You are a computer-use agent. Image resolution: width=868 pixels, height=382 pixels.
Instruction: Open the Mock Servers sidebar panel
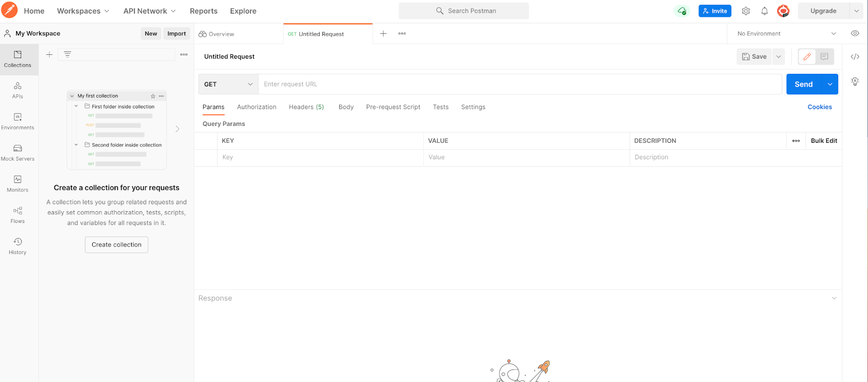(x=18, y=153)
